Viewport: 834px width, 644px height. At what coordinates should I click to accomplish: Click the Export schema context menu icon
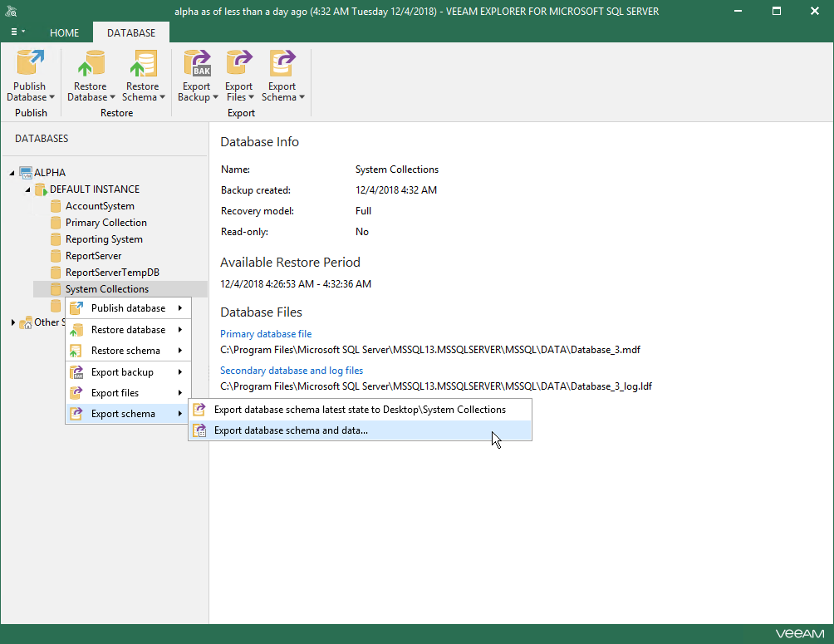pos(76,414)
